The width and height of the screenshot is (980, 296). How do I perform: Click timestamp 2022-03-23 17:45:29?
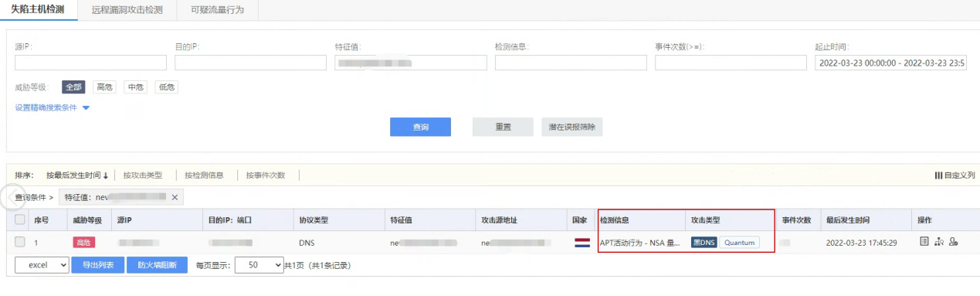861,243
